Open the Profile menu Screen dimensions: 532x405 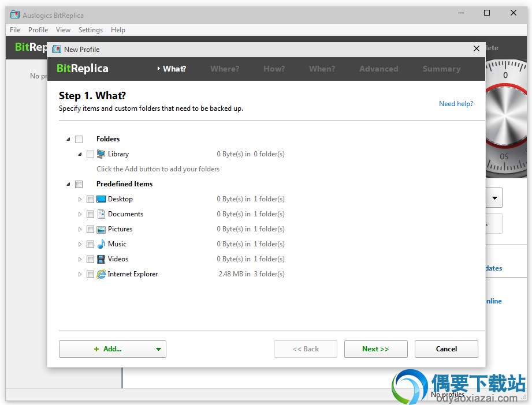tap(38, 30)
